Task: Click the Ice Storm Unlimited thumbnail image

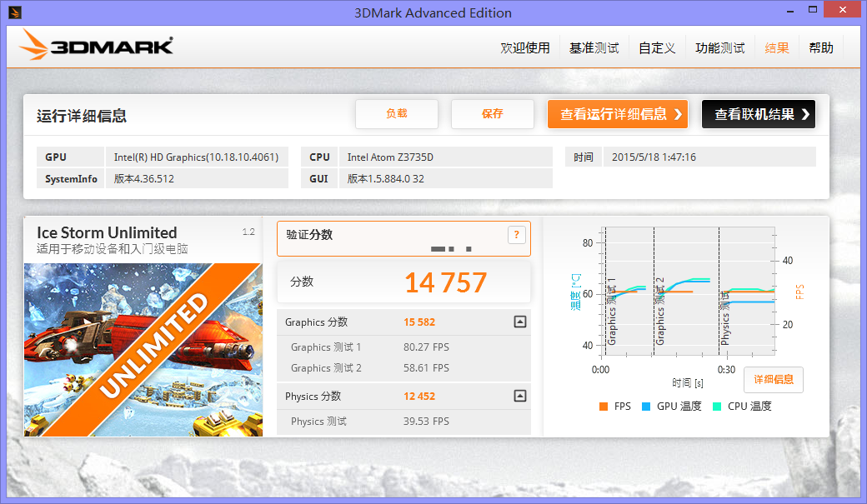Action: point(143,350)
